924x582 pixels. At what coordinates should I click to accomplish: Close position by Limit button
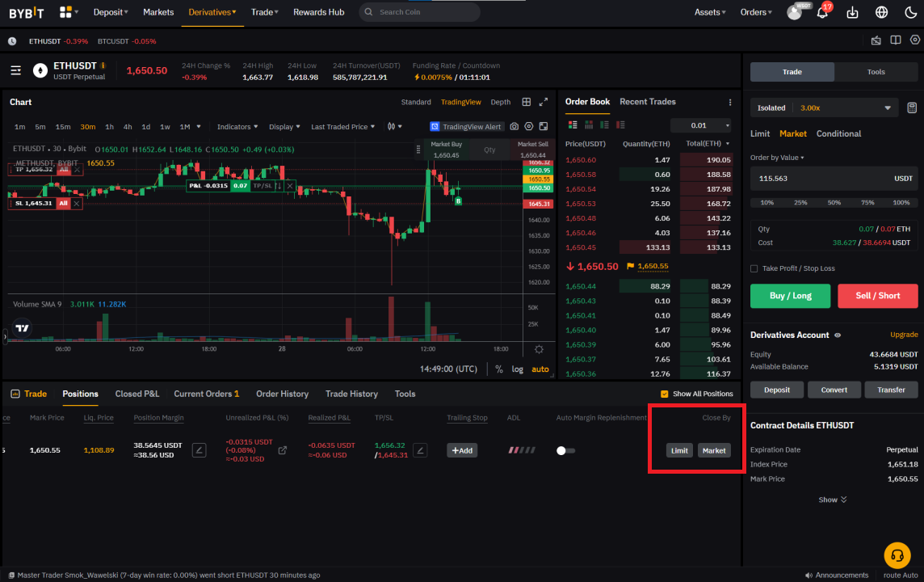(678, 450)
